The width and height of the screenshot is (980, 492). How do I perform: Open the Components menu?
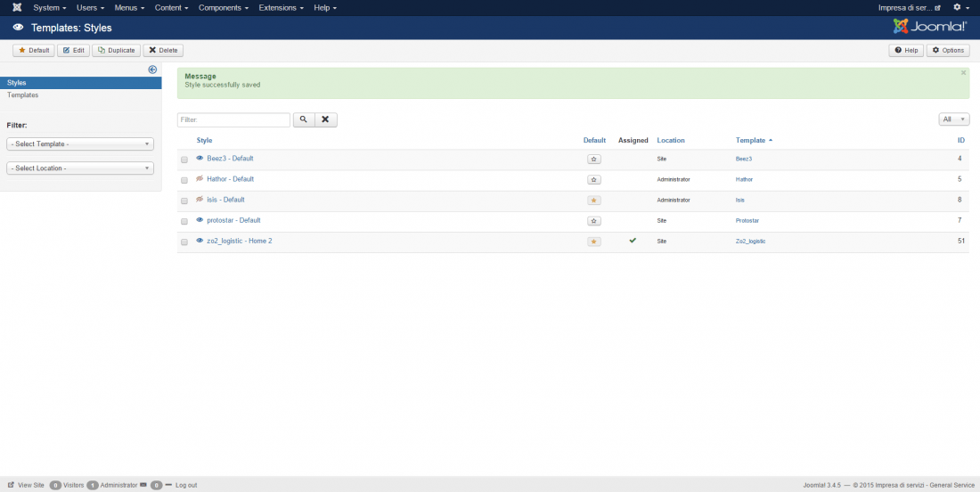pyautogui.click(x=223, y=7)
